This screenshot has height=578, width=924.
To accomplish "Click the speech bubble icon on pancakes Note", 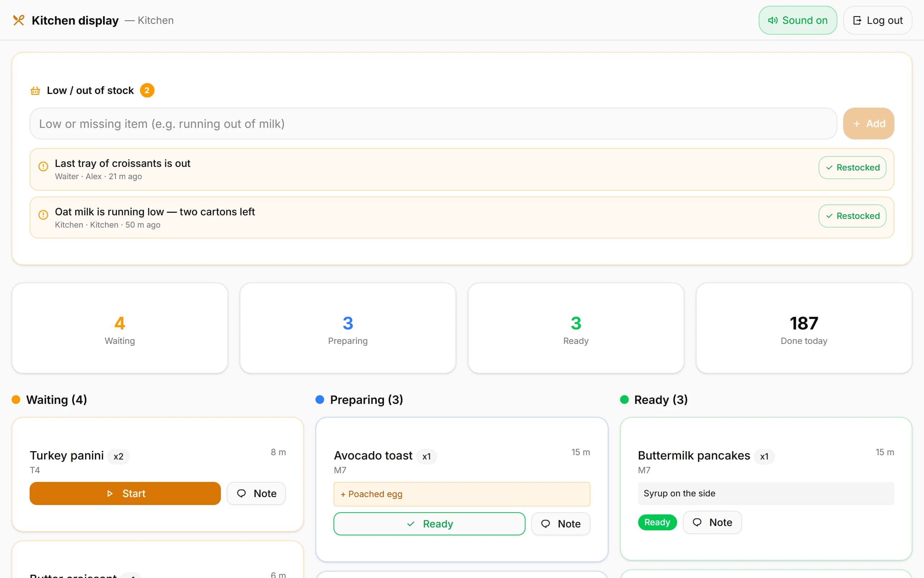I will (697, 522).
